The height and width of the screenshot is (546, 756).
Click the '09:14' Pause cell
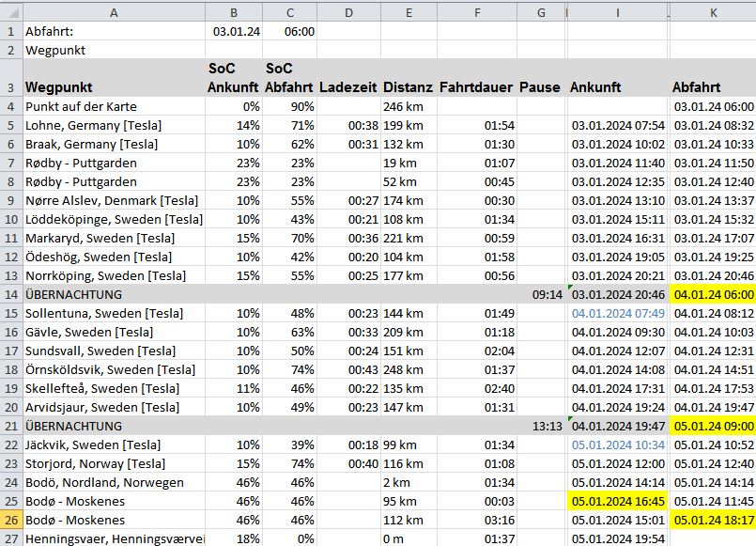(x=541, y=294)
